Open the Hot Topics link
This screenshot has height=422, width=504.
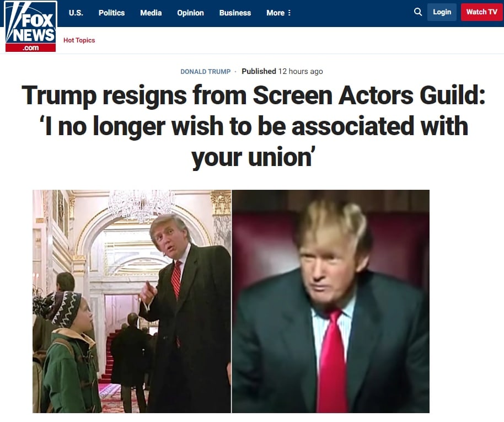79,40
